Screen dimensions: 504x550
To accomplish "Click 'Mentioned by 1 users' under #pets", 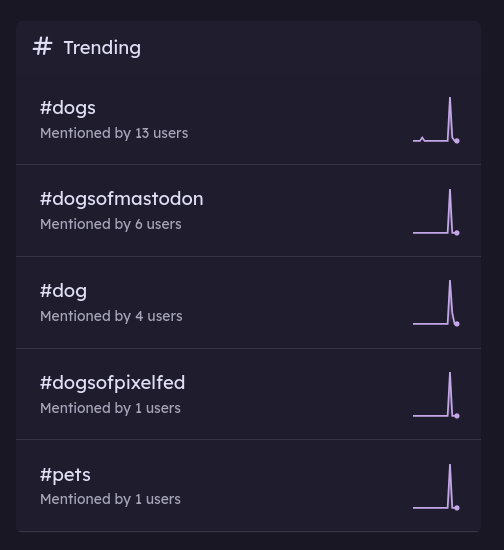I will point(110,499).
